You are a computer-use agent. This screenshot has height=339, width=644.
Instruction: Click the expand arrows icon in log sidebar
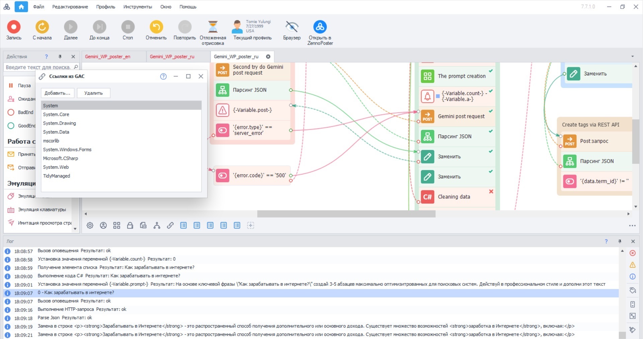pos(633,316)
